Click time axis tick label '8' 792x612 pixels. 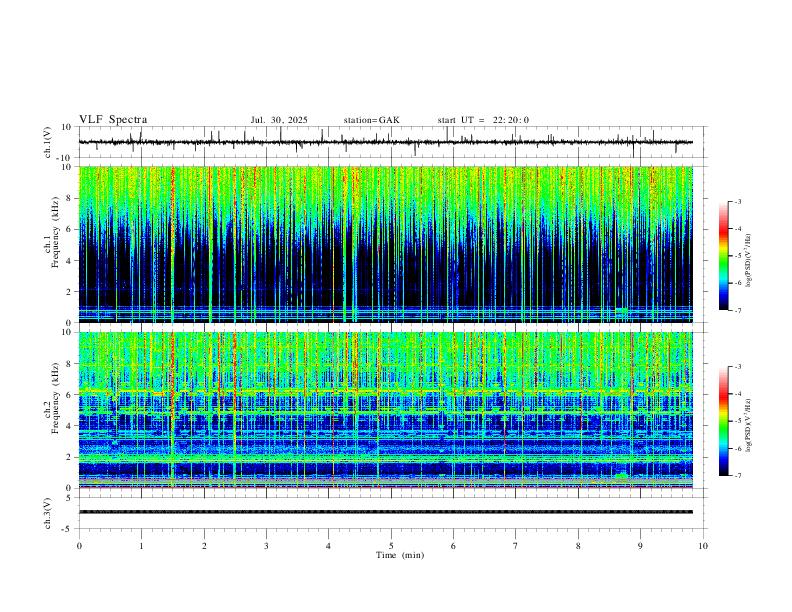(x=578, y=546)
